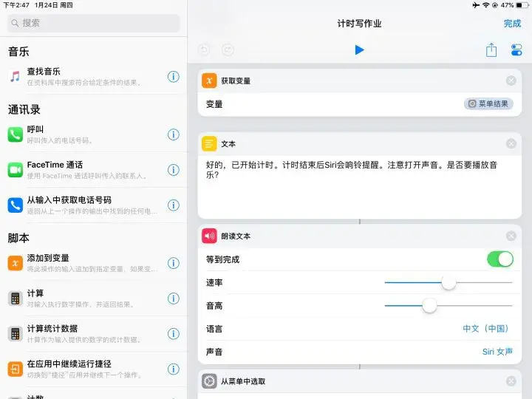Show info for 从输入中获取电话号码
The image size is (532, 399).
click(174, 205)
